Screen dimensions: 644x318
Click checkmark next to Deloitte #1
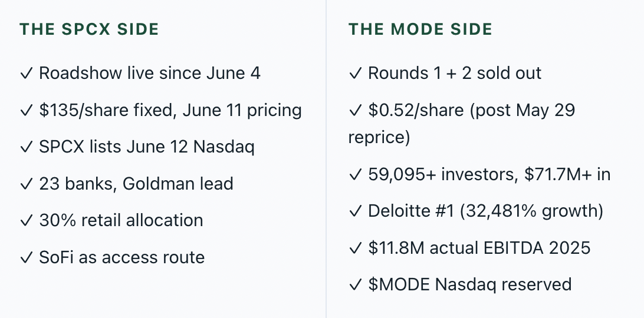(x=355, y=211)
